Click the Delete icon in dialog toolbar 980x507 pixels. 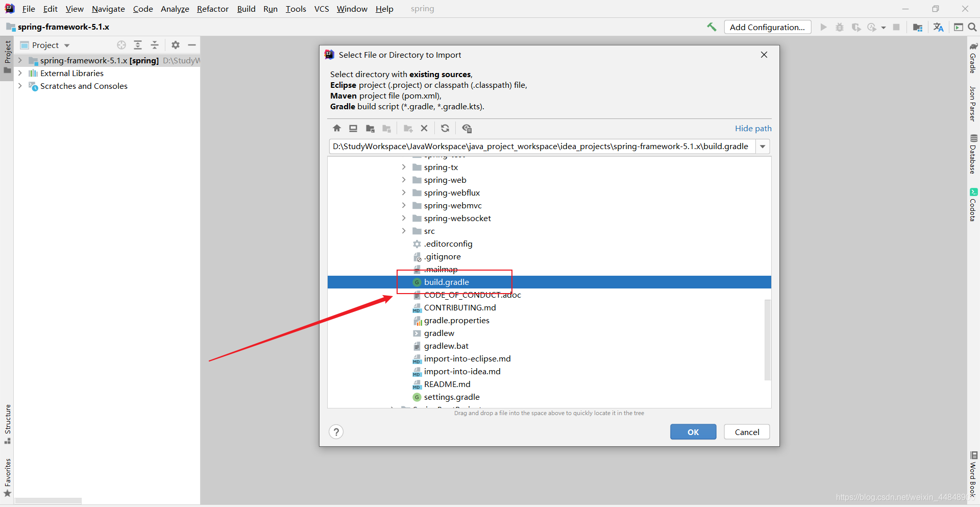coord(424,128)
